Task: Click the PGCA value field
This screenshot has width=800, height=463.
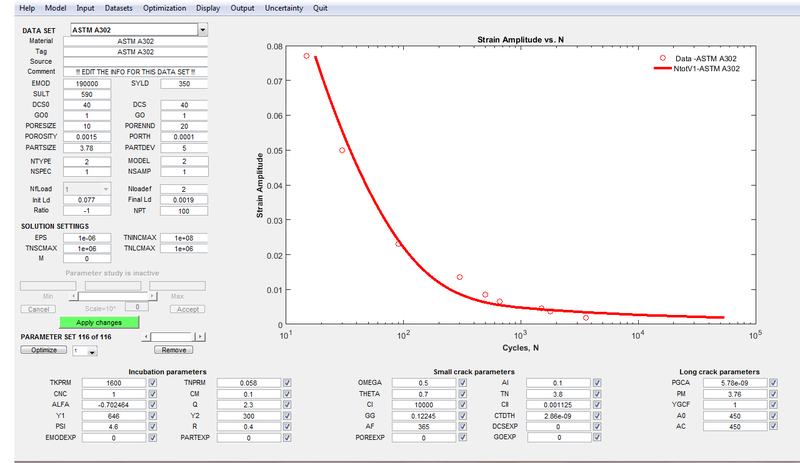Action: click(x=735, y=383)
